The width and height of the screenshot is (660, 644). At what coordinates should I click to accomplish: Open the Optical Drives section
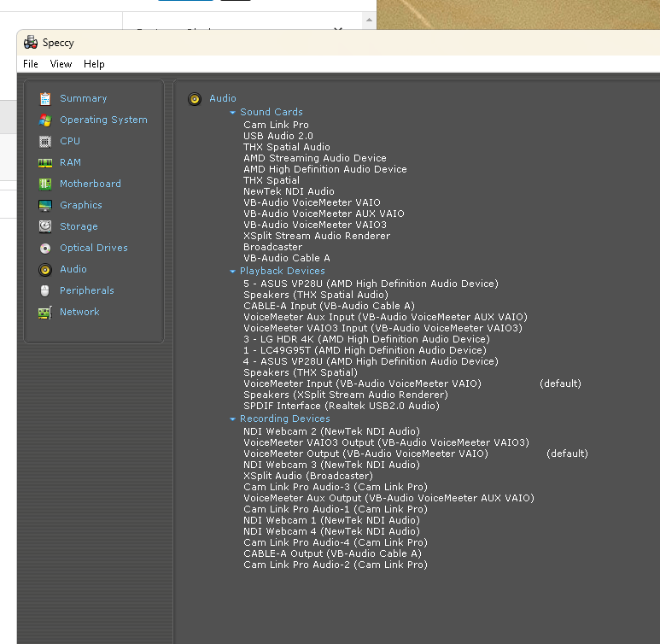click(94, 248)
